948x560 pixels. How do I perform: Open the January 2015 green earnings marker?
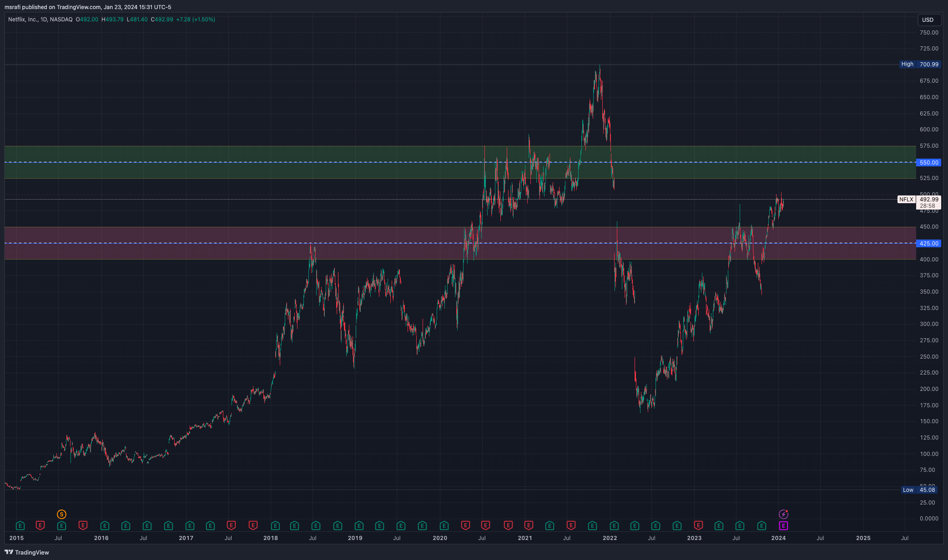click(x=20, y=526)
